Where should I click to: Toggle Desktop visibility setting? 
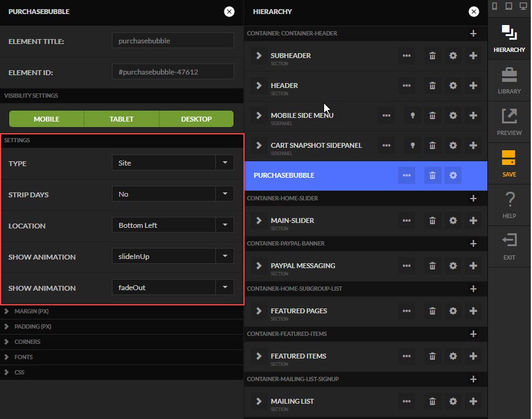196,119
